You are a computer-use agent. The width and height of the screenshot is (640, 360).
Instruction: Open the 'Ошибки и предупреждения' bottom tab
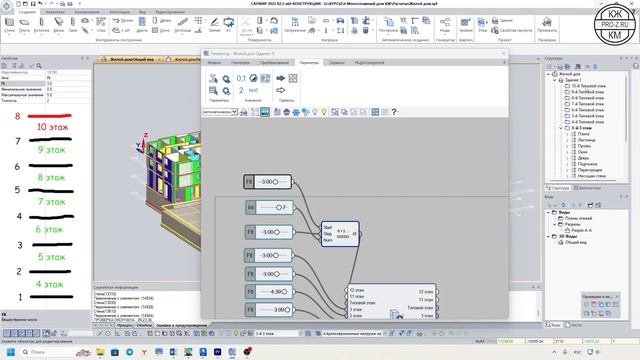[x=181, y=325]
